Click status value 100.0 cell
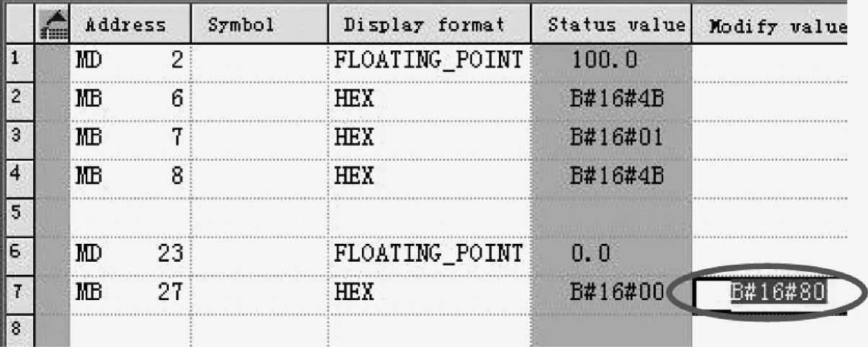 pyautogui.click(x=611, y=61)
